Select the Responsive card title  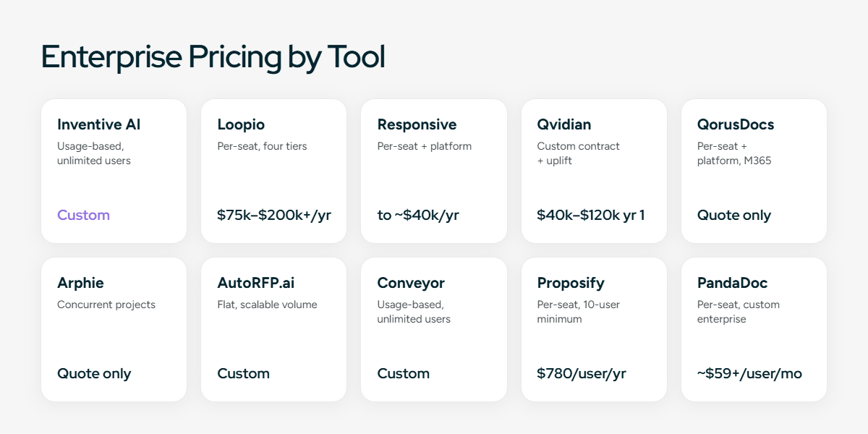click(x=417, y=125)
